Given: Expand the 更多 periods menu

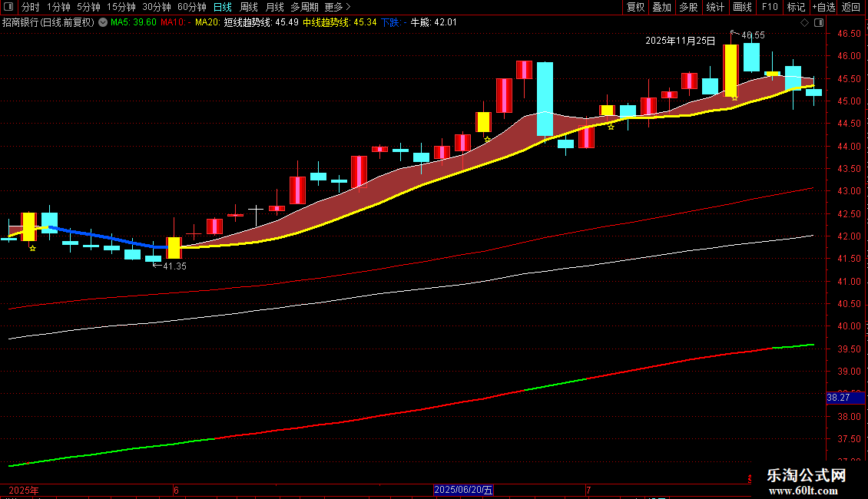Looking at the screenshot, I should [x=337, y=7].
